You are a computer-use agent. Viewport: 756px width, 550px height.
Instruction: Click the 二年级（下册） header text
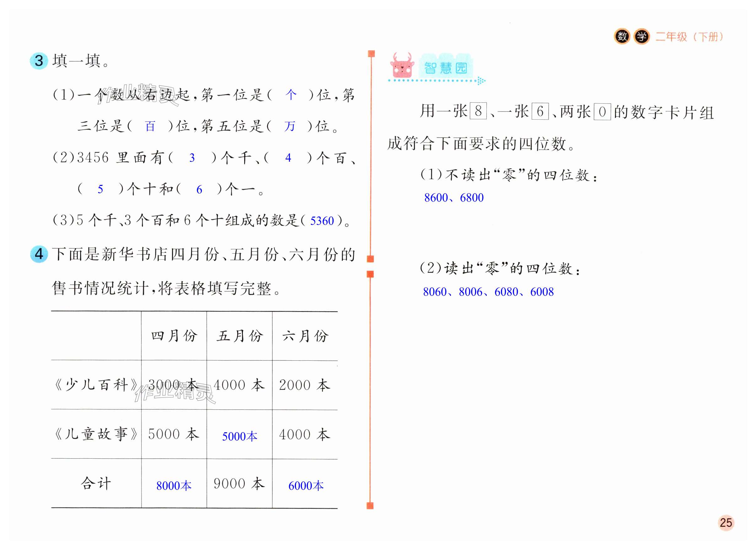(689, 37)
